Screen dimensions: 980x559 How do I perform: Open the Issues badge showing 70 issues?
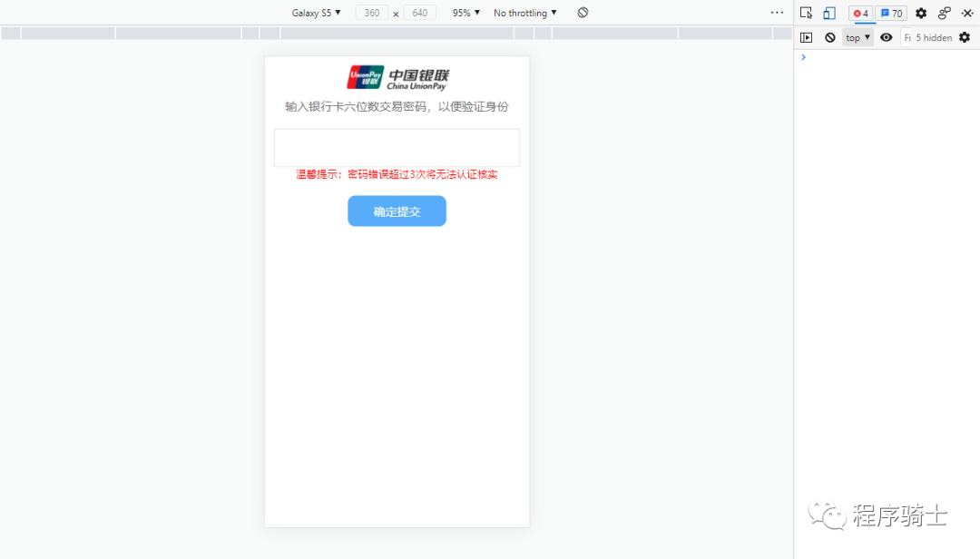890,13
